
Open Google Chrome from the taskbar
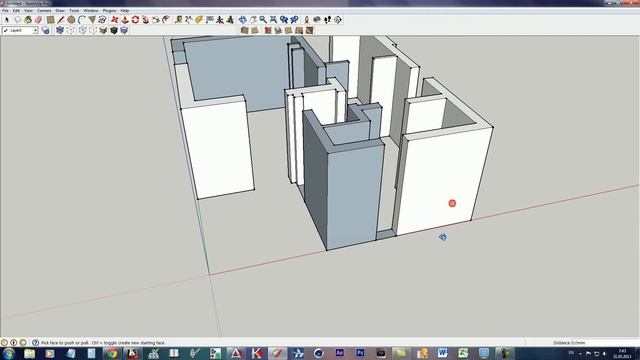(112, 353)
